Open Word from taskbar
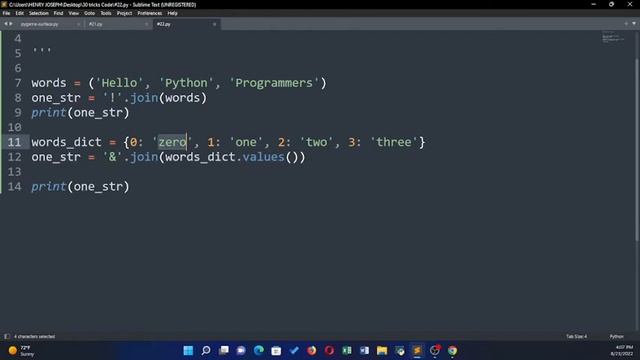Viewport: 640px width, 360px height. click(364, 350)
